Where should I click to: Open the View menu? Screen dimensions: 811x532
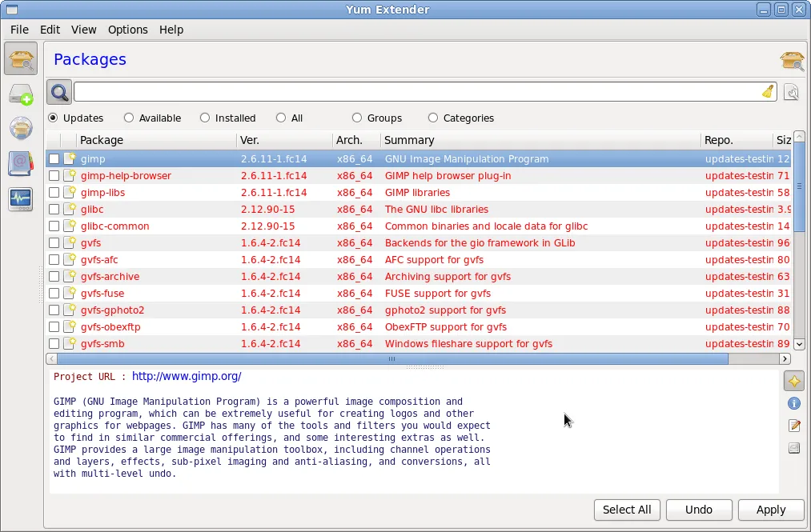(x=83, y=30)
